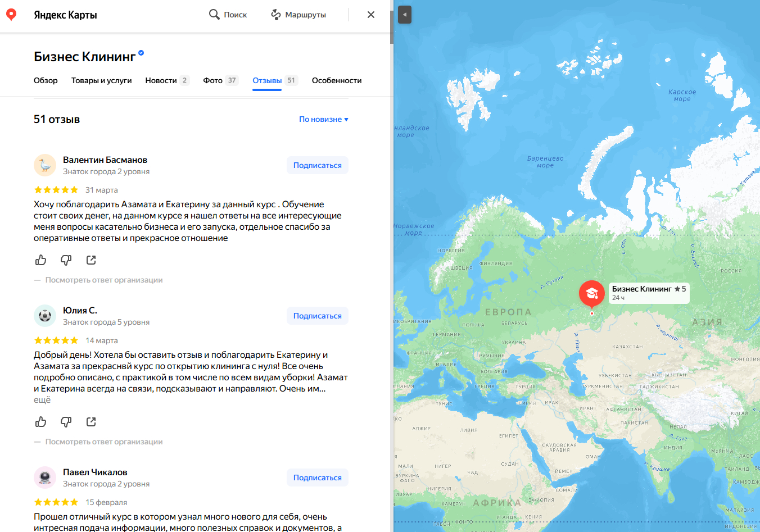Image resolution: width=760 pixels, height=532 pixels.
Task: Share Валентин Басманов's review
Action: click(x=91, y=260)
